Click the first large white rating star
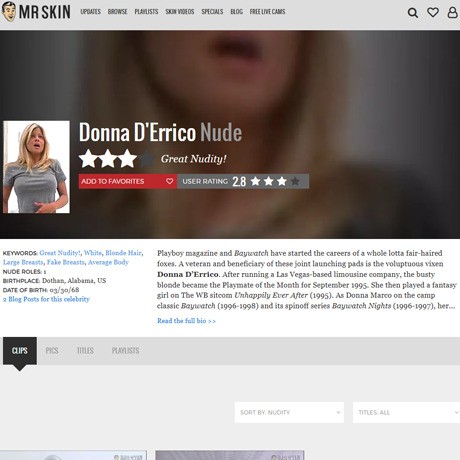This screenshot has width=460, height=460. 88,158
